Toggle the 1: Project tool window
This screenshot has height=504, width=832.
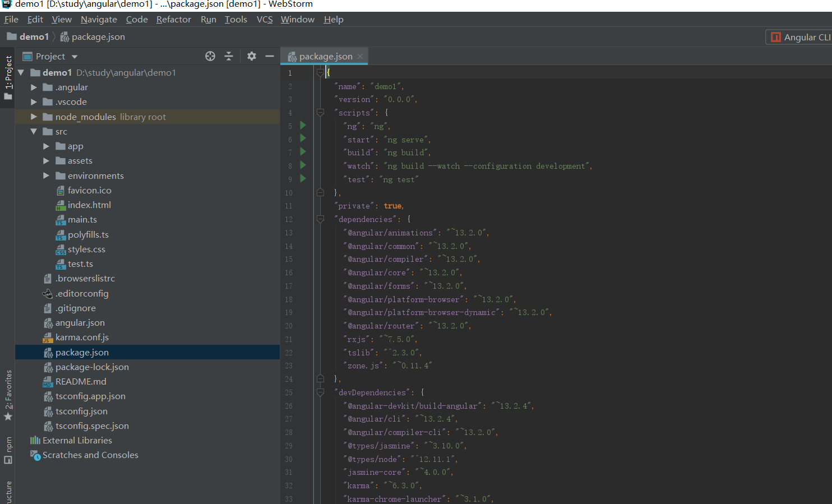click(8, 77)
